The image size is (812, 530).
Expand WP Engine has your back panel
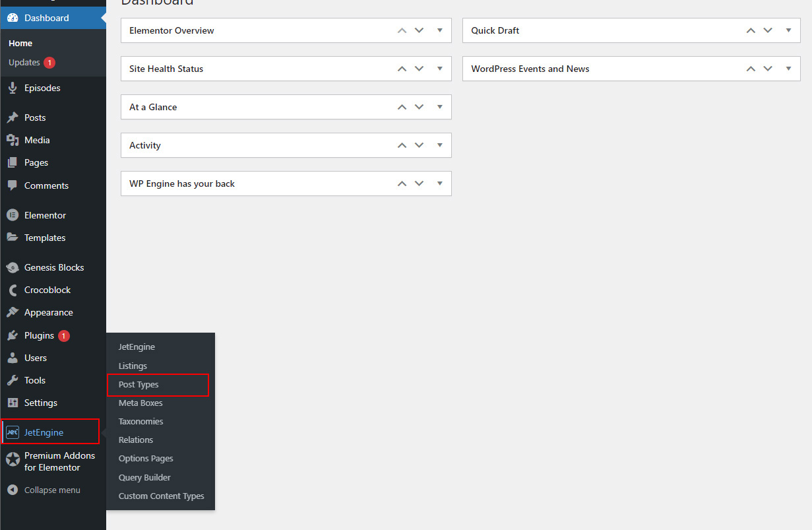[x=440, y=183]
